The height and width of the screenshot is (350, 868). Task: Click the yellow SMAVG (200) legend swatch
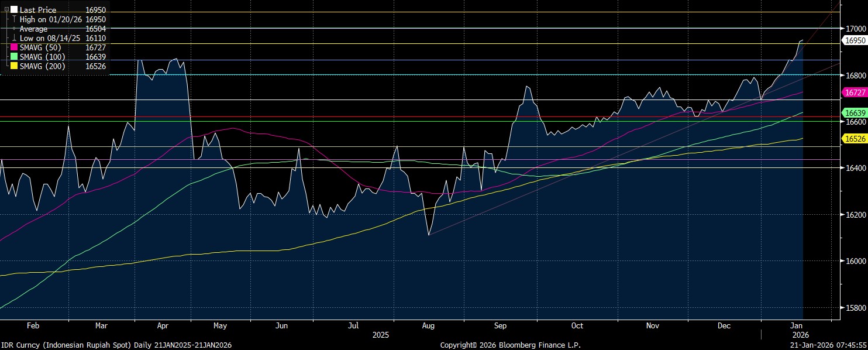pos(14,66)
